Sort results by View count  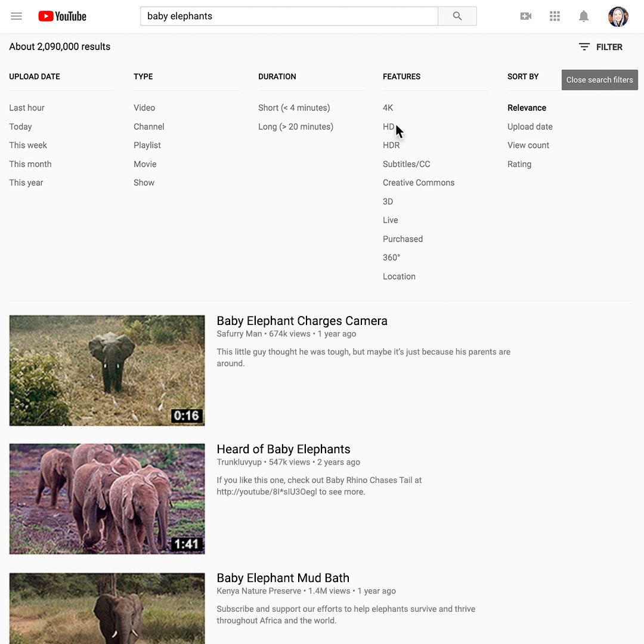(x=528, y=145)
